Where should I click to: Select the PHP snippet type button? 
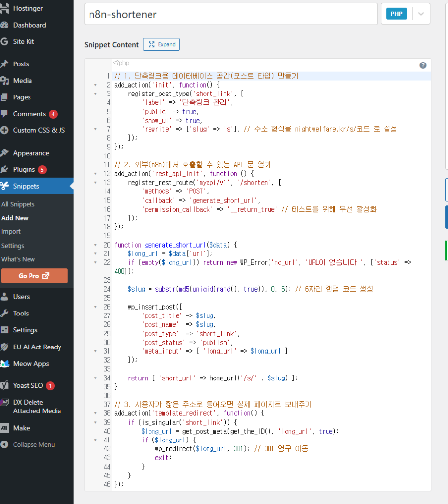coord(396,14)
